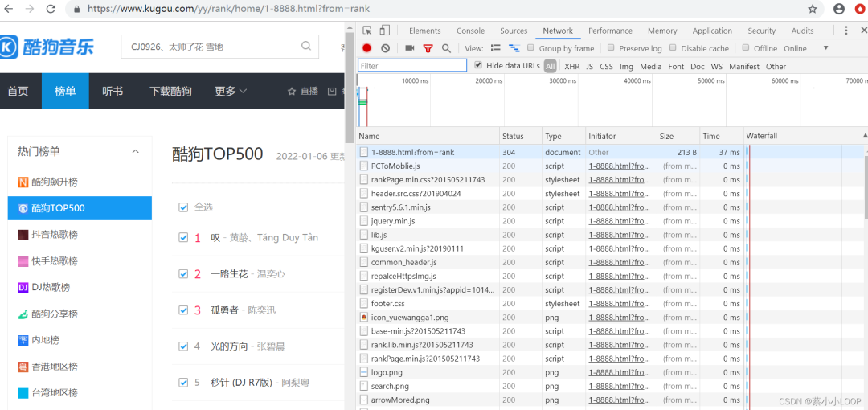
Task: Uncheck song 1 叹 checkbox
Action: point(183,237)
